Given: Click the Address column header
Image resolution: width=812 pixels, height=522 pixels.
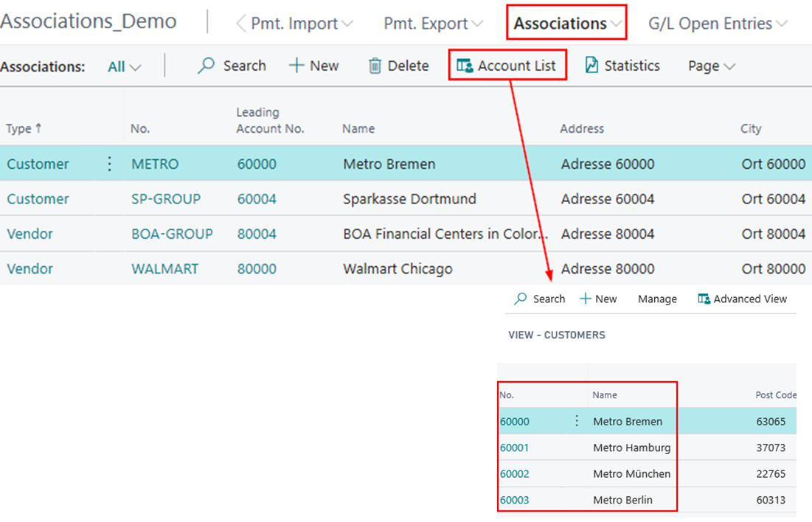Looking at the screenshot, I should (x=582, y=128).
